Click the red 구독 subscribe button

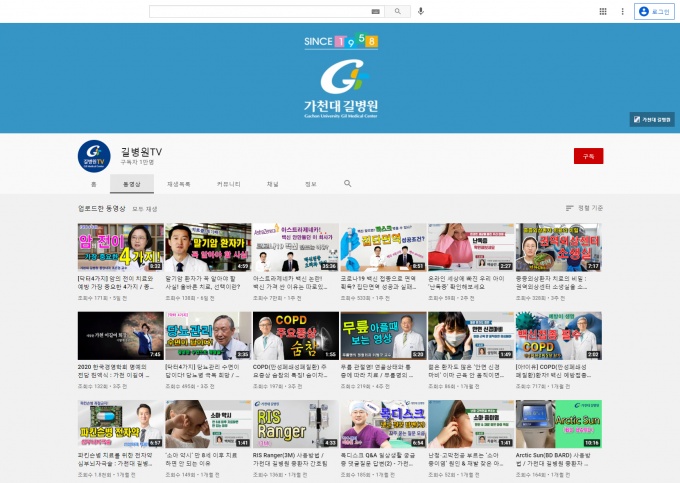[588, 156]
